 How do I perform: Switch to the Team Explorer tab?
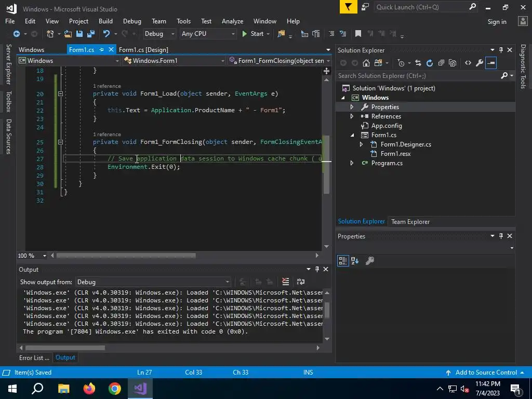pyautogui.click(x=410, y=221)
